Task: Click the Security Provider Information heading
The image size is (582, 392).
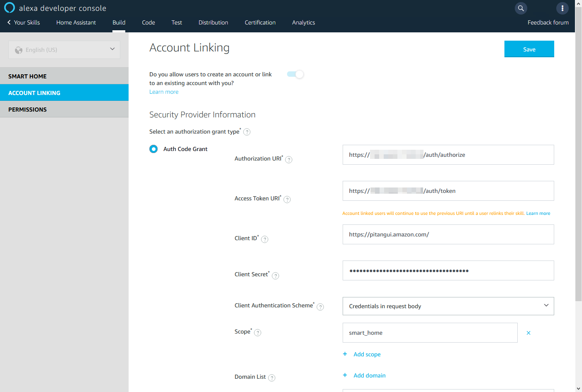Action: coord(202,114)
